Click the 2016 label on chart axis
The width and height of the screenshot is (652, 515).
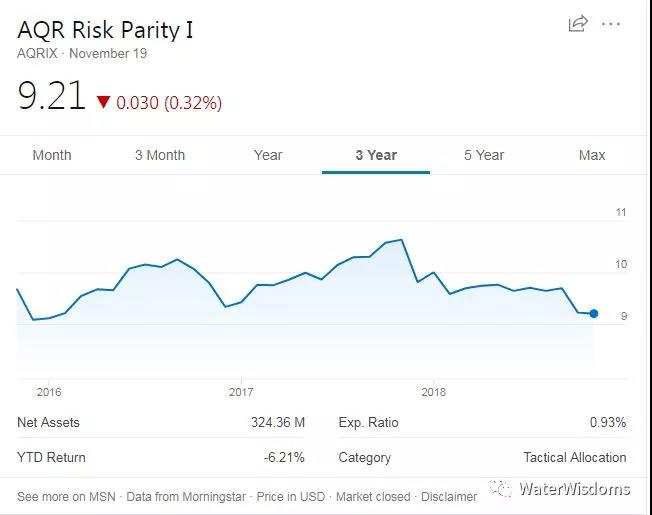(x=49, y=392)
